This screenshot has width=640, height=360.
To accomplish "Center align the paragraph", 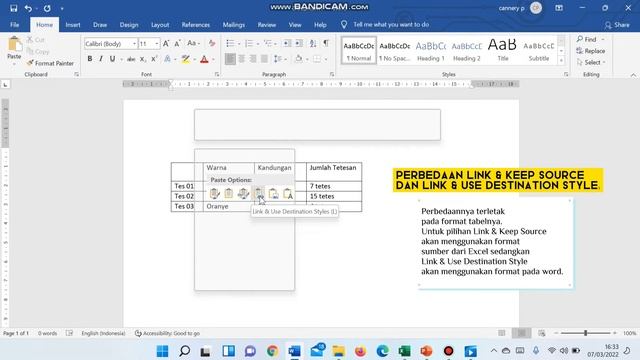I will [x=242, y=59].
